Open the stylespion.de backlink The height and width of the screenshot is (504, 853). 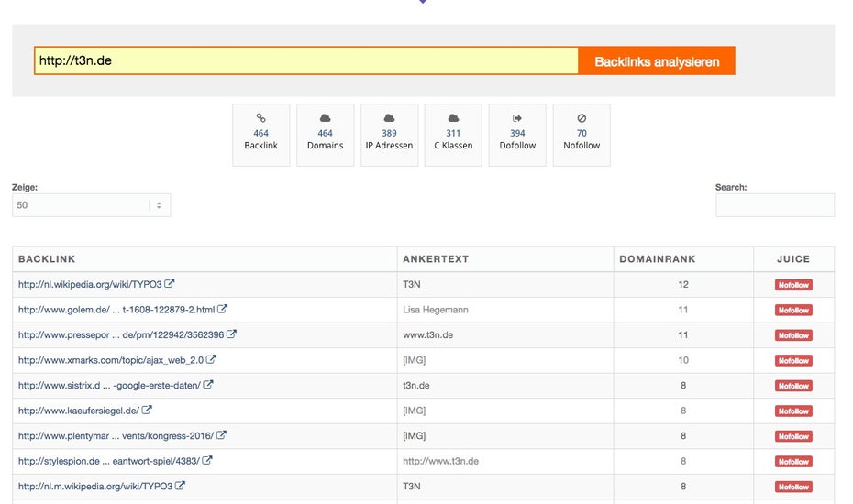pyautogui.click(x=109, y=461)
